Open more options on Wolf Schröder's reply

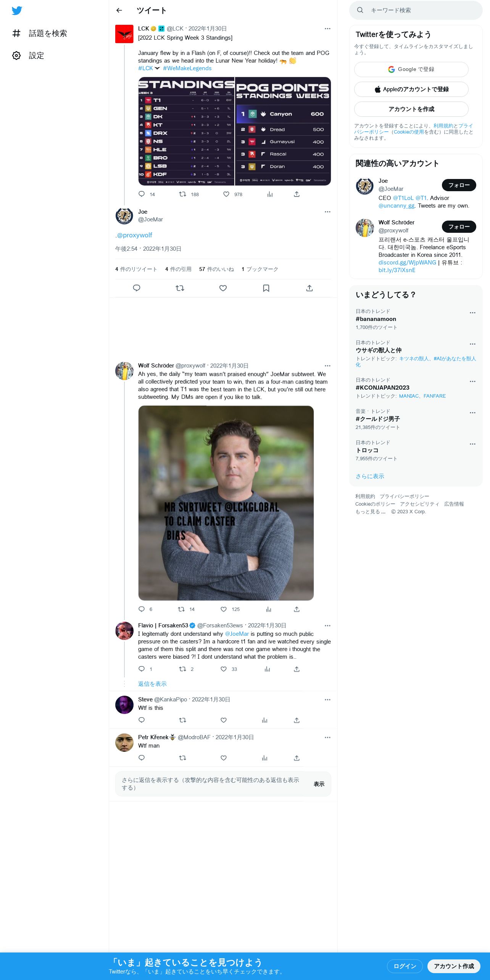[327, 366]
